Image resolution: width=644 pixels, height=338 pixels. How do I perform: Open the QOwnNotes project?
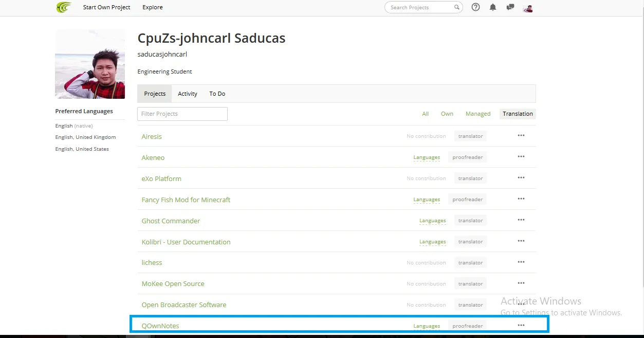tap(160, 326)
